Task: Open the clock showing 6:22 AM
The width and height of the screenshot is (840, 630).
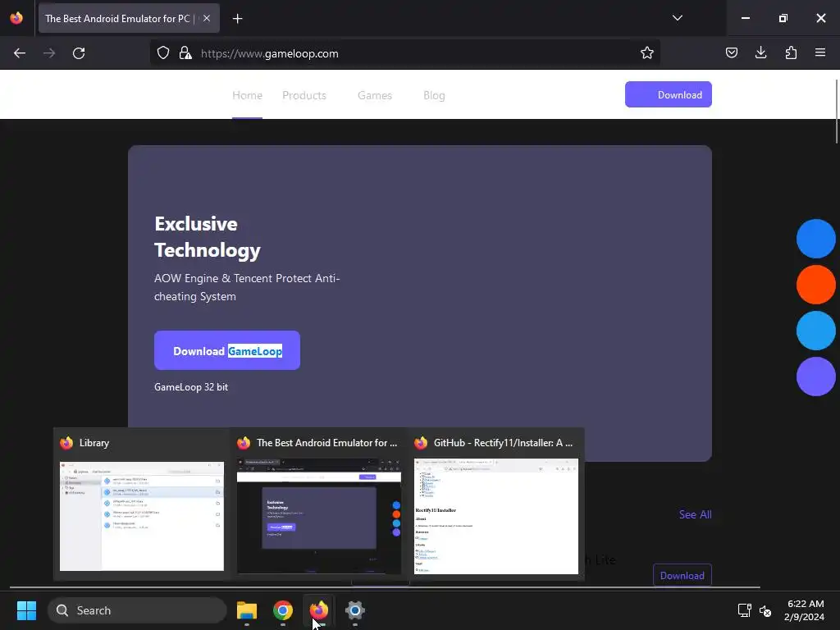Action: point(804,610)
